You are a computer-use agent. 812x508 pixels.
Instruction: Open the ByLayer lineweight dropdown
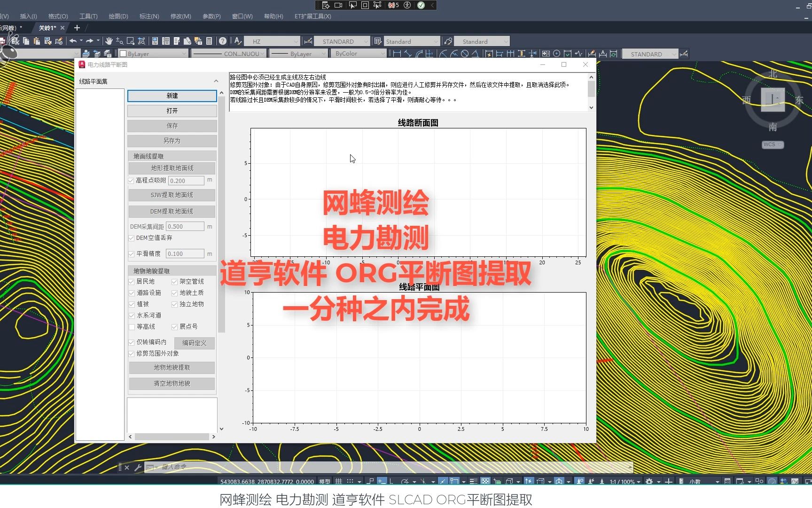point(298,54)
